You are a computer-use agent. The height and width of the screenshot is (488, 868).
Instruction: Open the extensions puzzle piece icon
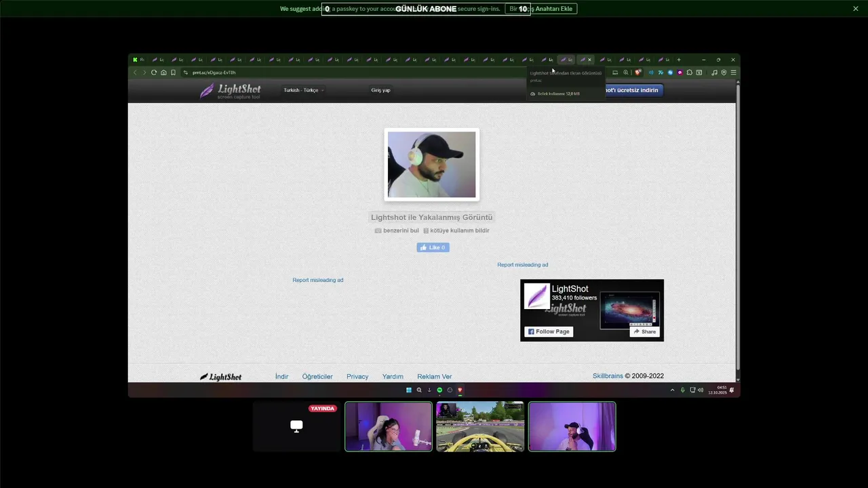(689, 73)
